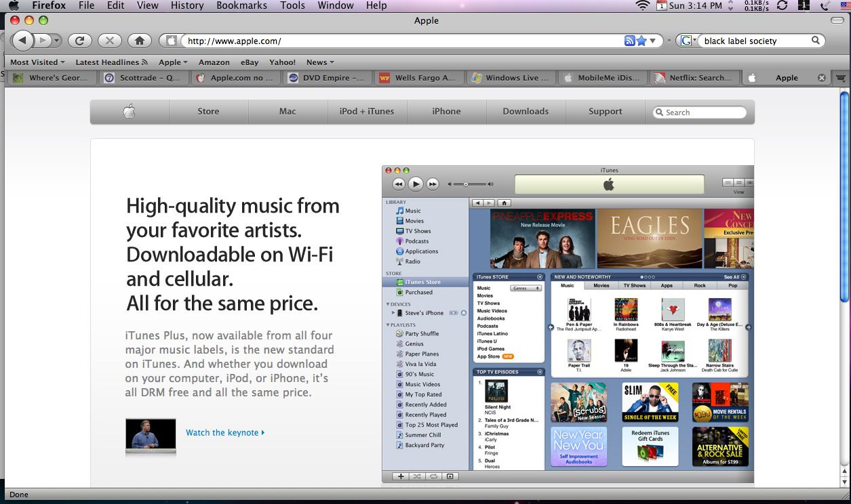Click Pineapple Express banner in iTunes image
The height and width of the screenshot is (504, 851).
pos(542,238)
